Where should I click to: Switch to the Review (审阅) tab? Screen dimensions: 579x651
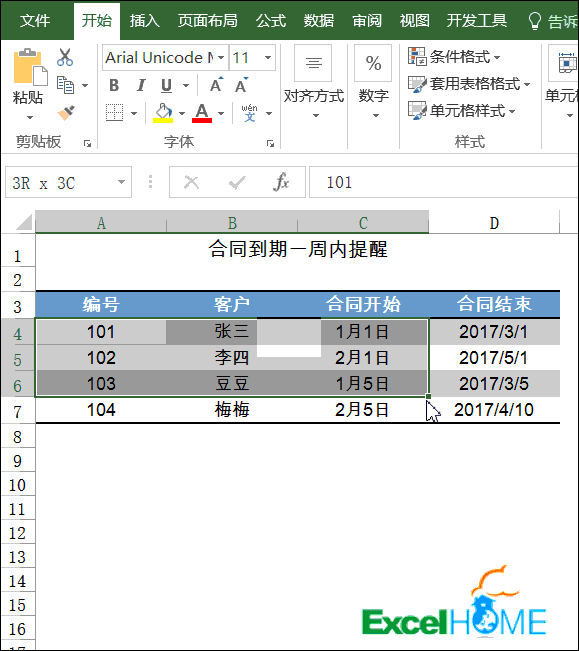(x=367, y=20)
